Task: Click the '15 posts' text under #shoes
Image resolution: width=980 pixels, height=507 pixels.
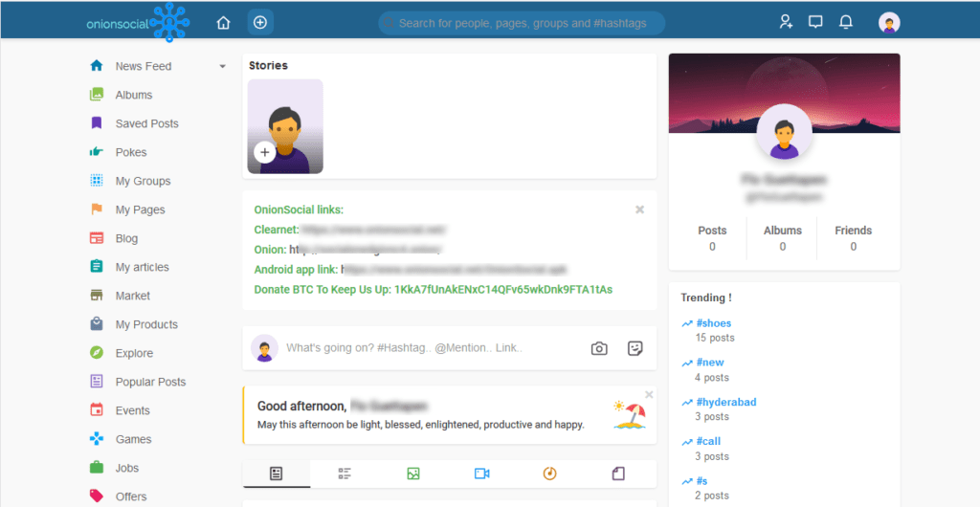Action: 714,338
